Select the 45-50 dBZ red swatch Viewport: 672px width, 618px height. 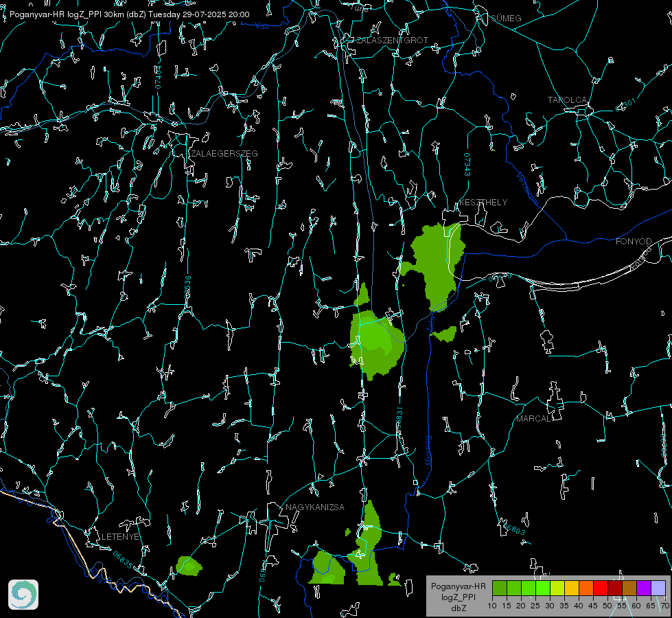click(x=601, y=588)
